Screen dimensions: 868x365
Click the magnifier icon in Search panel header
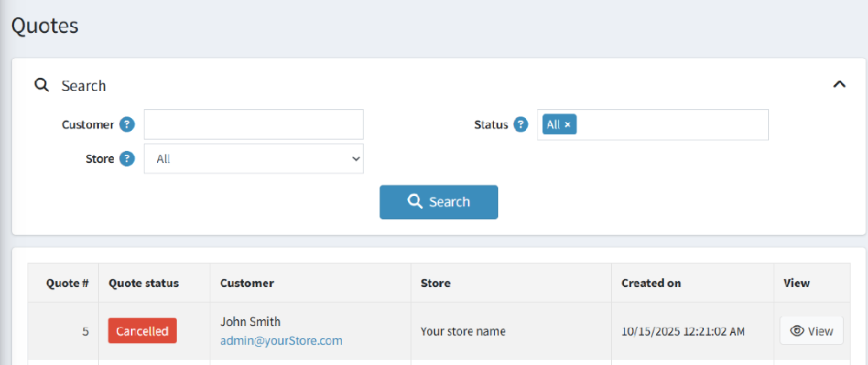point(41,86)
